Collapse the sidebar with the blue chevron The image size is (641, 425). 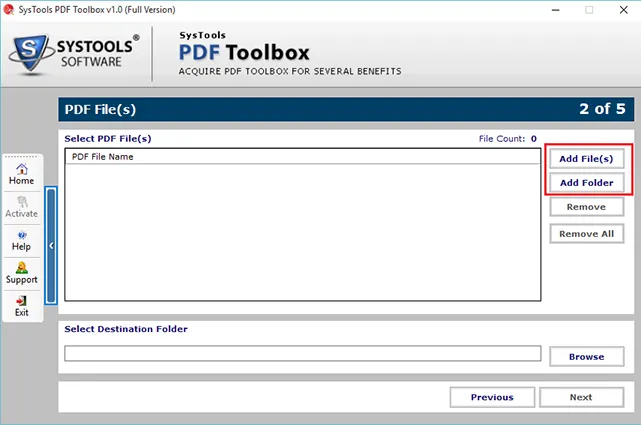[x=51, y=246]
